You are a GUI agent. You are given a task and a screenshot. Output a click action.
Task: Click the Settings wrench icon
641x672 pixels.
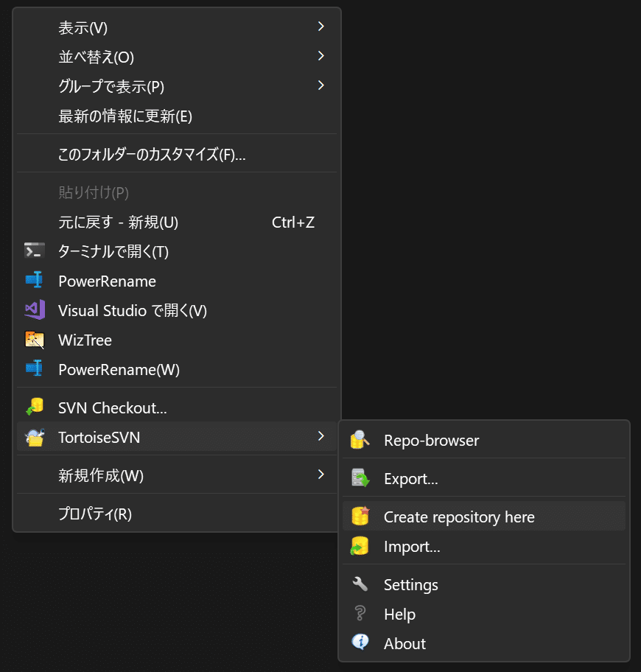point(360,584)
